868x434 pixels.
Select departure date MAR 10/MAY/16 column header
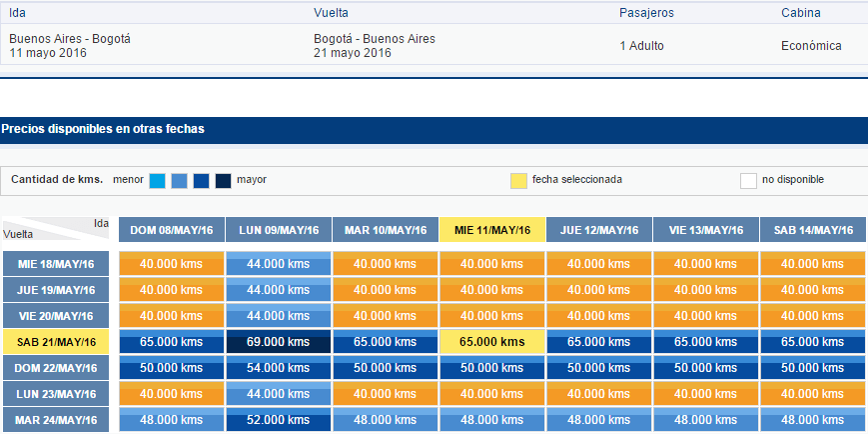point(386,230)
